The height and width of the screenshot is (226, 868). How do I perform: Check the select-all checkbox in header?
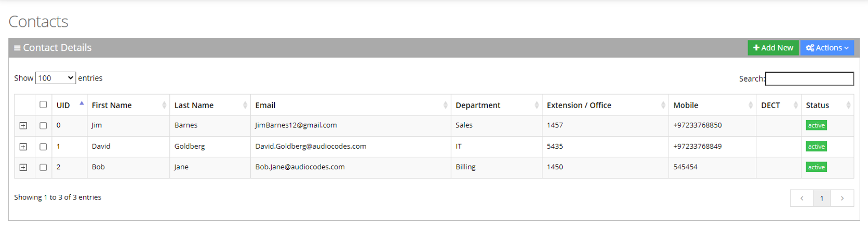click(43, 104)
